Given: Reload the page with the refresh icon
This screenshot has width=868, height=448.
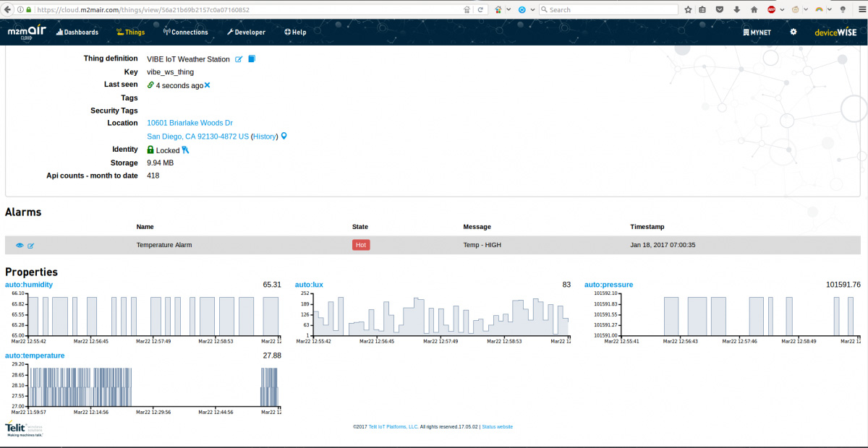Looking at the screenshot, I should (480, 10).
